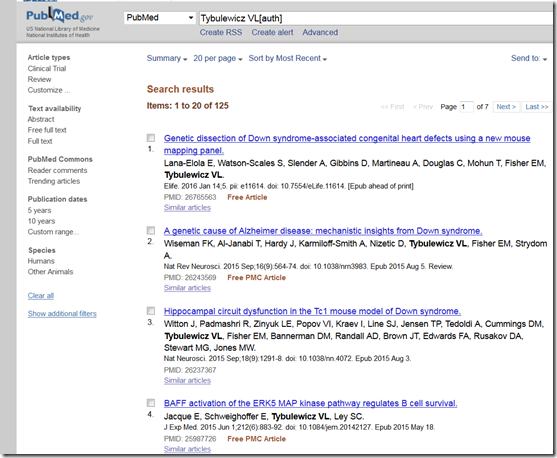Click Show additional filters link
This screenshot has height=458, width=557.
click(62, 314)
